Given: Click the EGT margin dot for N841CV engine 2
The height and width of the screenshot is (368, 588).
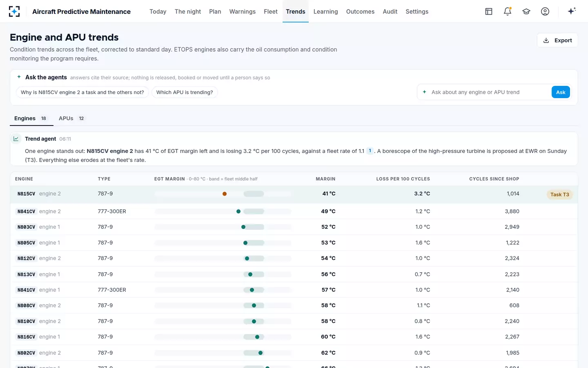Looking at the screenshot, I should click(238, 211).
